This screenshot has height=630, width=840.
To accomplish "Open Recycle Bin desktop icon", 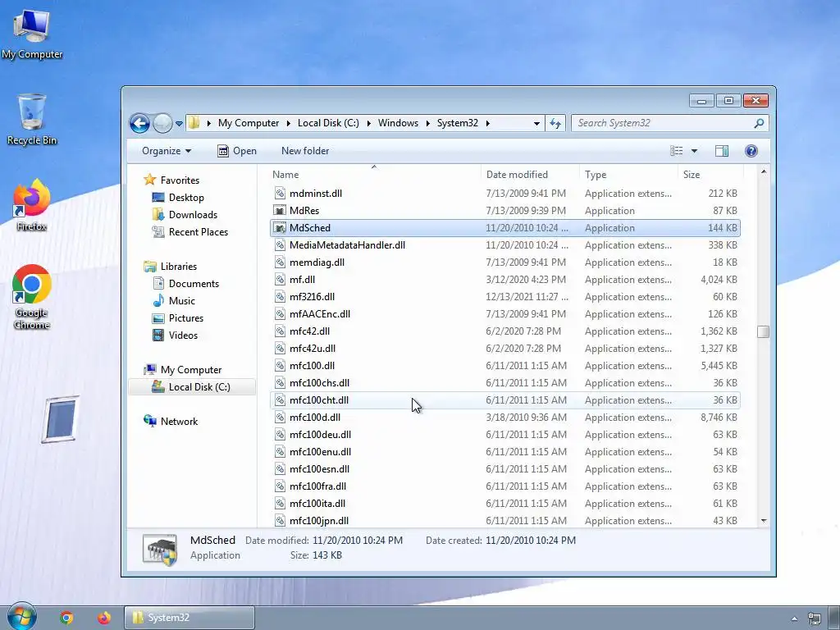I will (32, 119).
